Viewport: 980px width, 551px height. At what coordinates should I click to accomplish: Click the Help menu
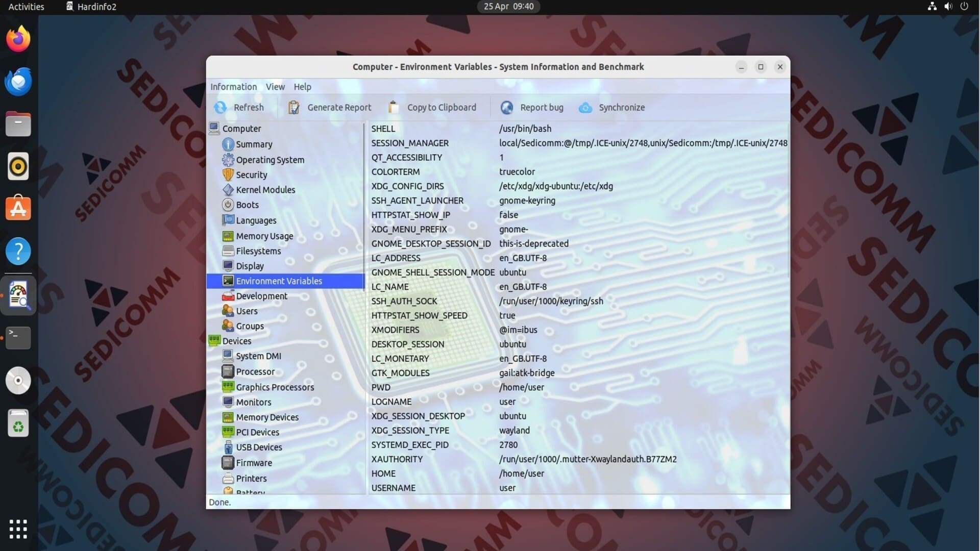tap(302, 87)
